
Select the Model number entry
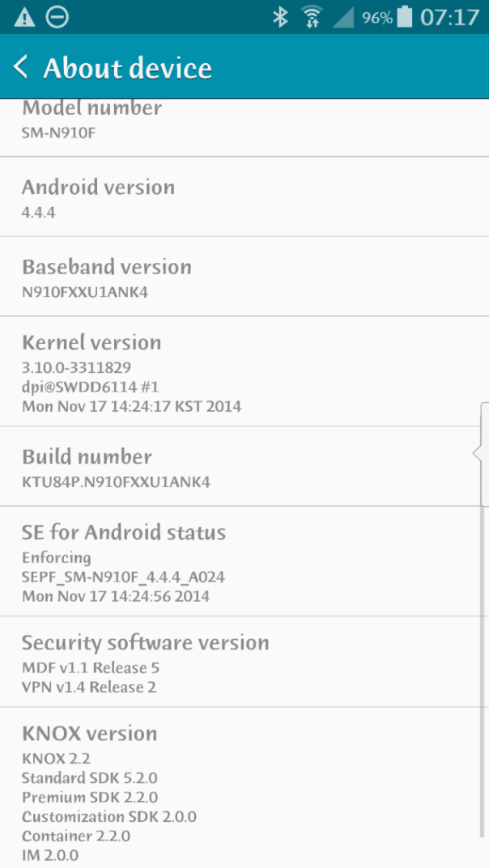pos(243,120)
